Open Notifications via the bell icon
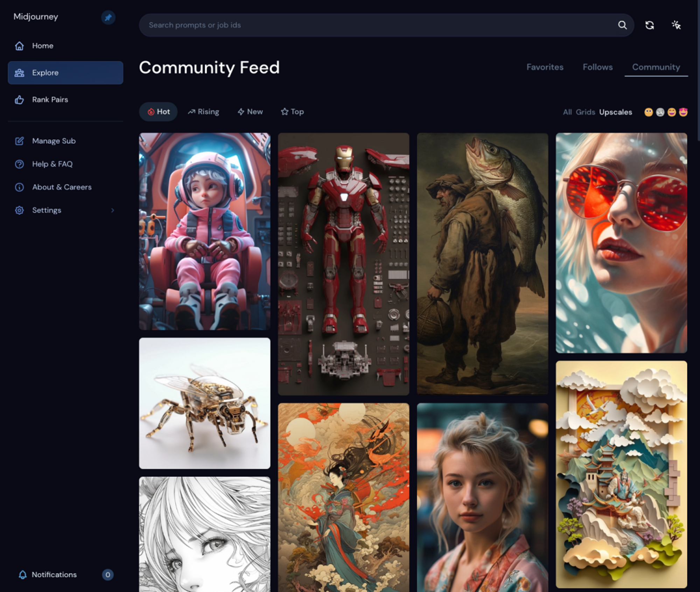 [23, 574]
